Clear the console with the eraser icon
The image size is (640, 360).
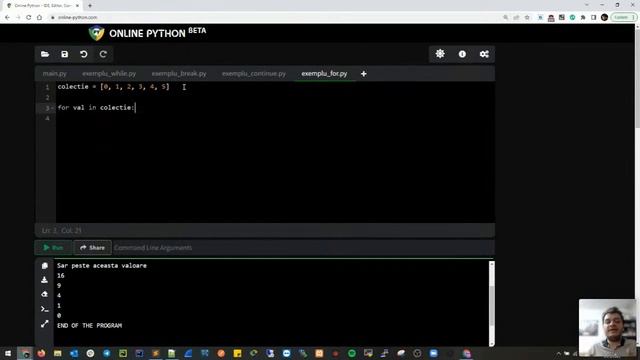(x=44, y=294)
